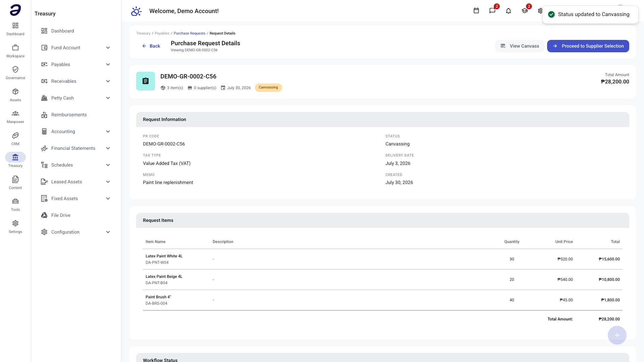The width and height of the screenshot is (644, 362).
Task: Open Purchase Requests breadcrumb link
Action: (x=190, y=33)
